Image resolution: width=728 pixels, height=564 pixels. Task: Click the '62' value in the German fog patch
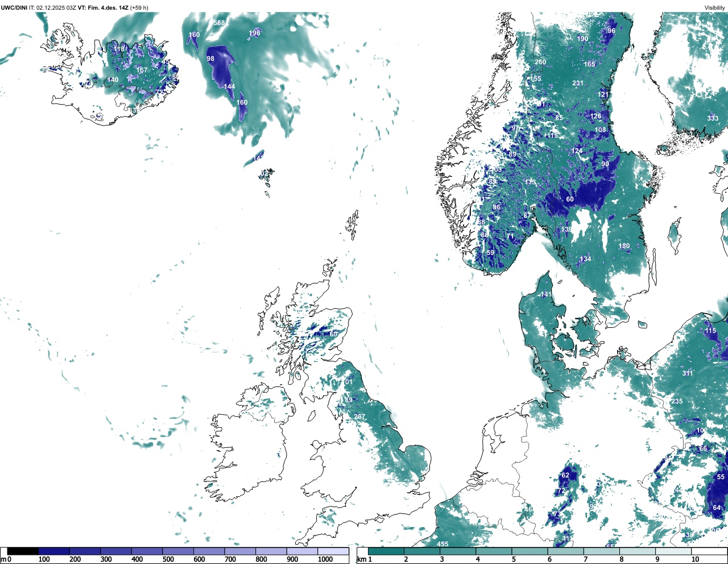coord(565,475)
